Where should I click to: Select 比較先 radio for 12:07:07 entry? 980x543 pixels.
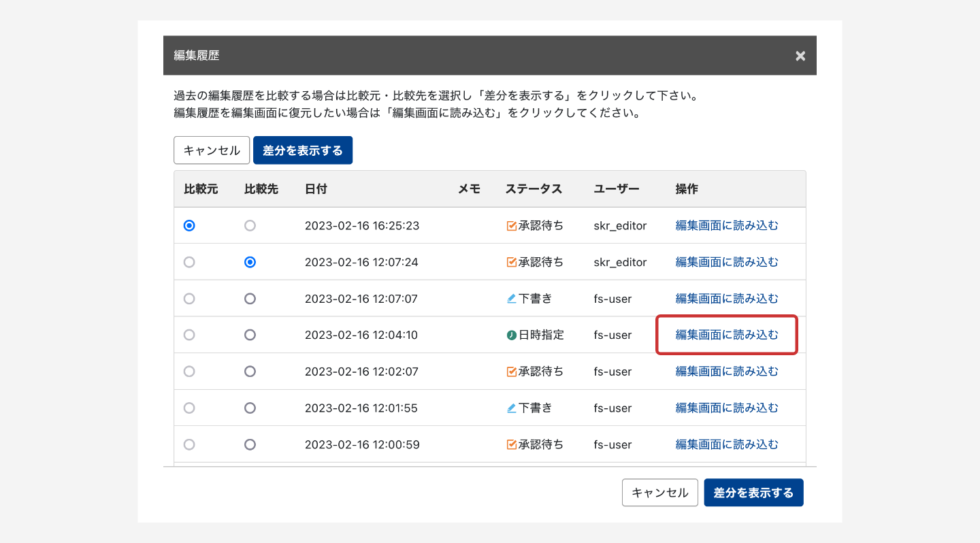point(250,299)
